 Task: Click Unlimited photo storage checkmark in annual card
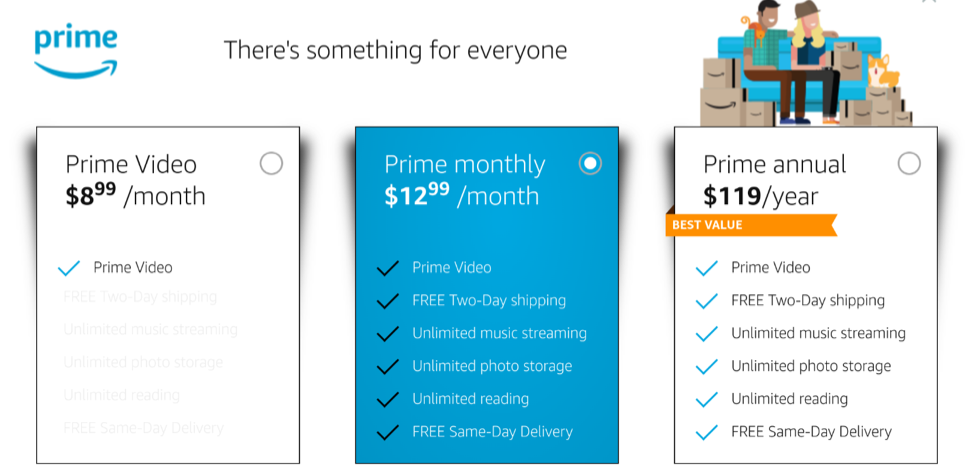click(707, 366)
